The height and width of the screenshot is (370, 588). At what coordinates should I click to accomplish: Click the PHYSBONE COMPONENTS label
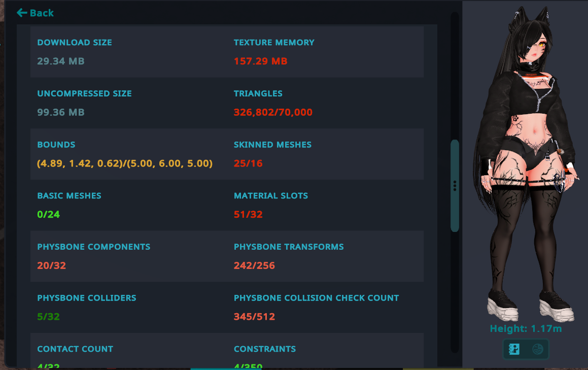(x=94, y=247)
